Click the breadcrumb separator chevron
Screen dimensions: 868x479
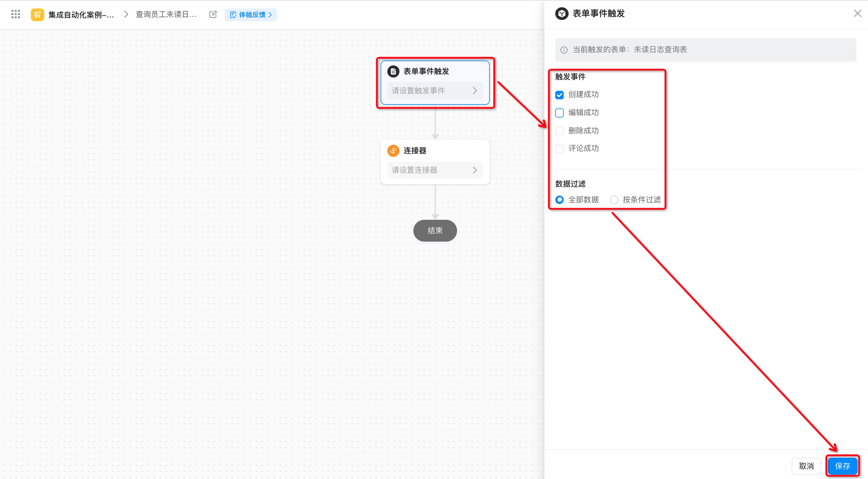(126, 15)
